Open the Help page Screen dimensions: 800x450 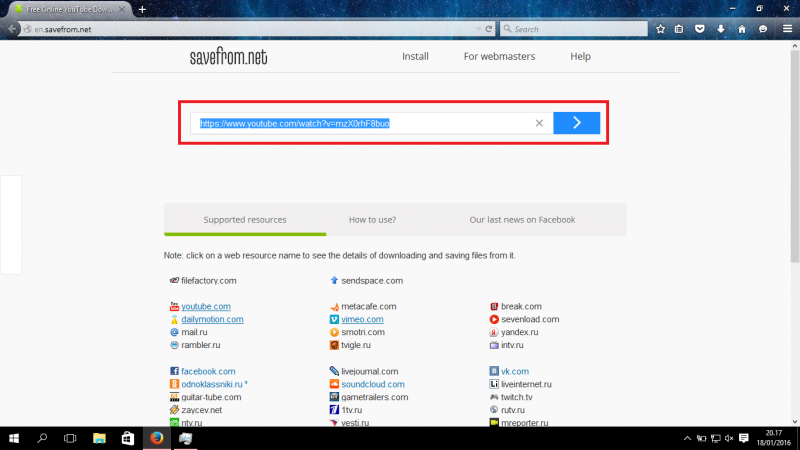pyautogui.click(x=580, y=56)
